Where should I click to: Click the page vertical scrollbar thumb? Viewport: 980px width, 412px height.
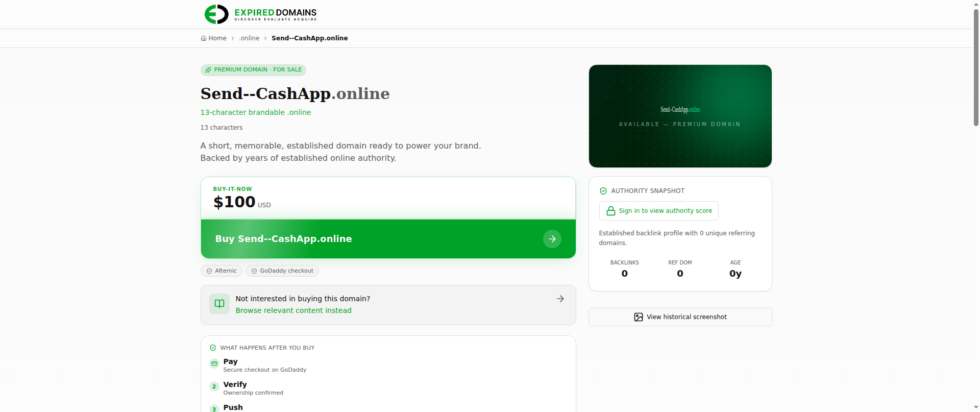click(976, 66)
